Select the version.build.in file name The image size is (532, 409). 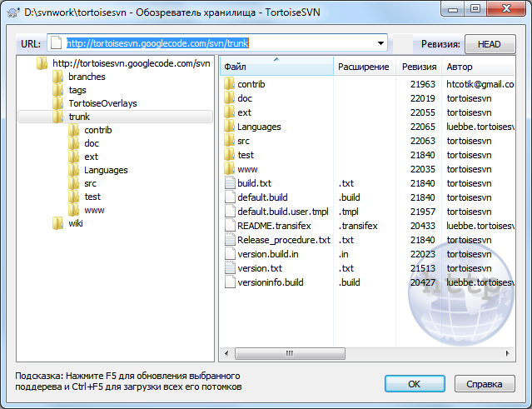click(268, 254)
